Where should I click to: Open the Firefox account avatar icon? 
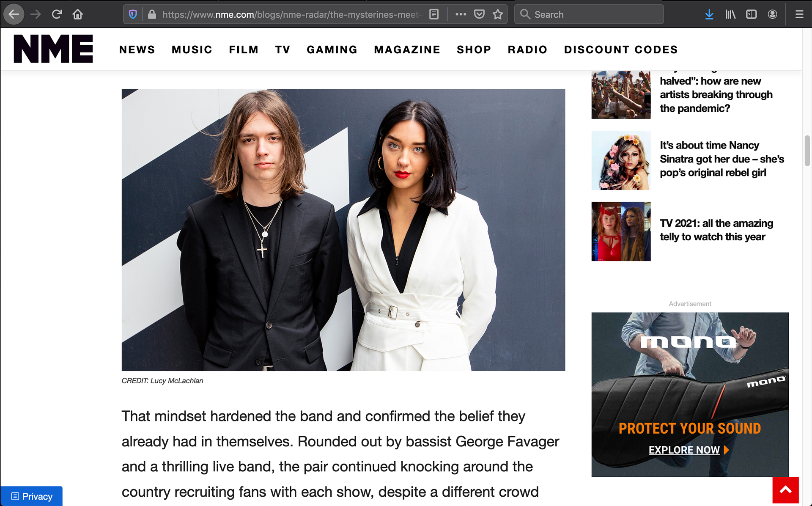coord(772,14)
